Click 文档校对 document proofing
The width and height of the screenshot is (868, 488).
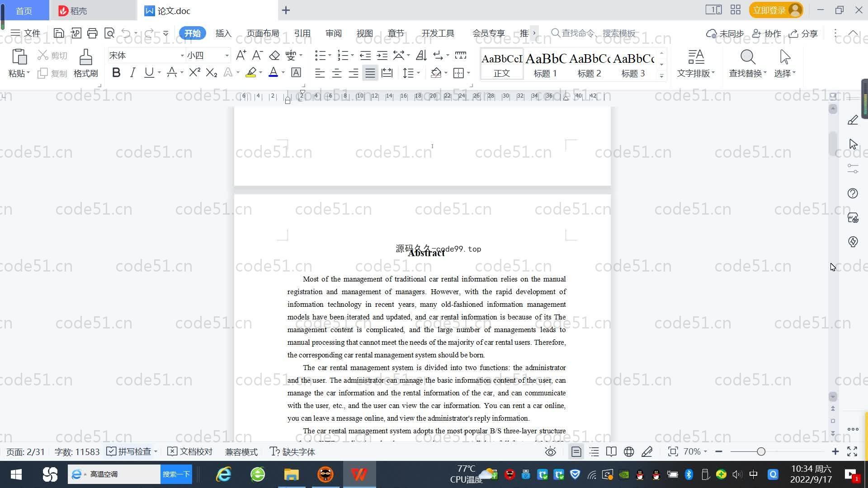pyautogui.click(x=190, y=452)
